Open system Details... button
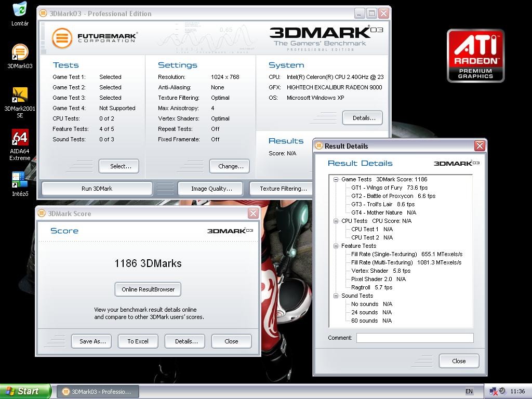This screenshot has height=399, width=532. pyautogui.click(x=362, y=118)
